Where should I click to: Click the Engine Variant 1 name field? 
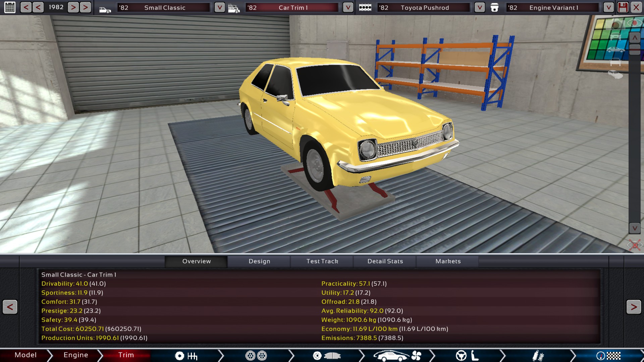click(553, 7)
